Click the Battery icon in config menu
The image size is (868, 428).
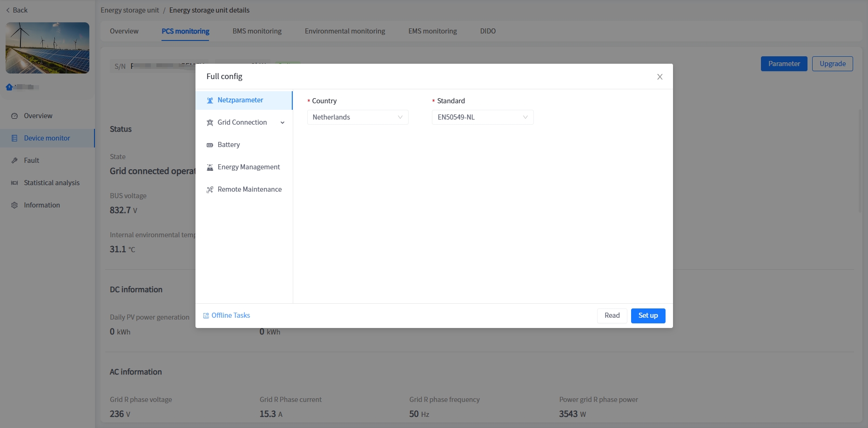coord(210,145)
